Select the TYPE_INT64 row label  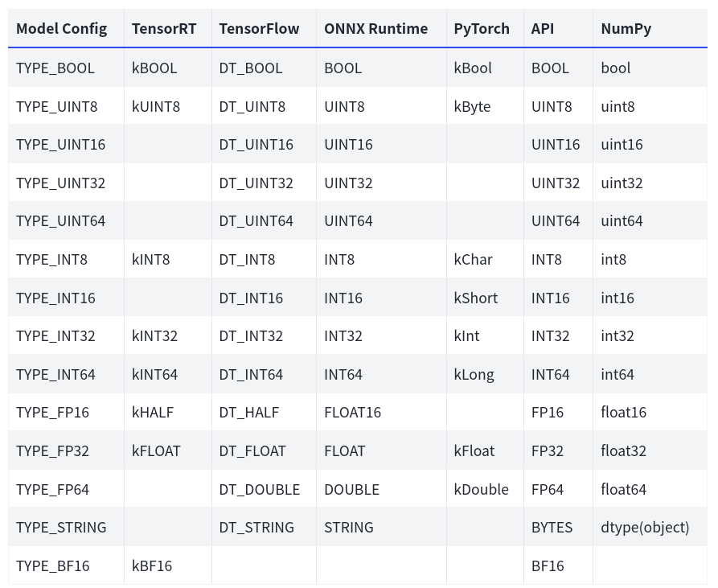click(x=55, y=375)
